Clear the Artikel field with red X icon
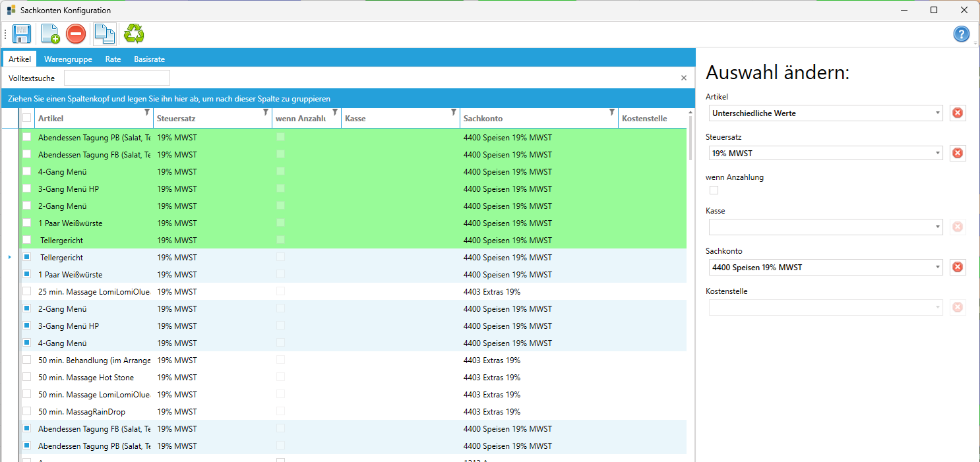Screen dimensions: 980x462 pos(958,113)
